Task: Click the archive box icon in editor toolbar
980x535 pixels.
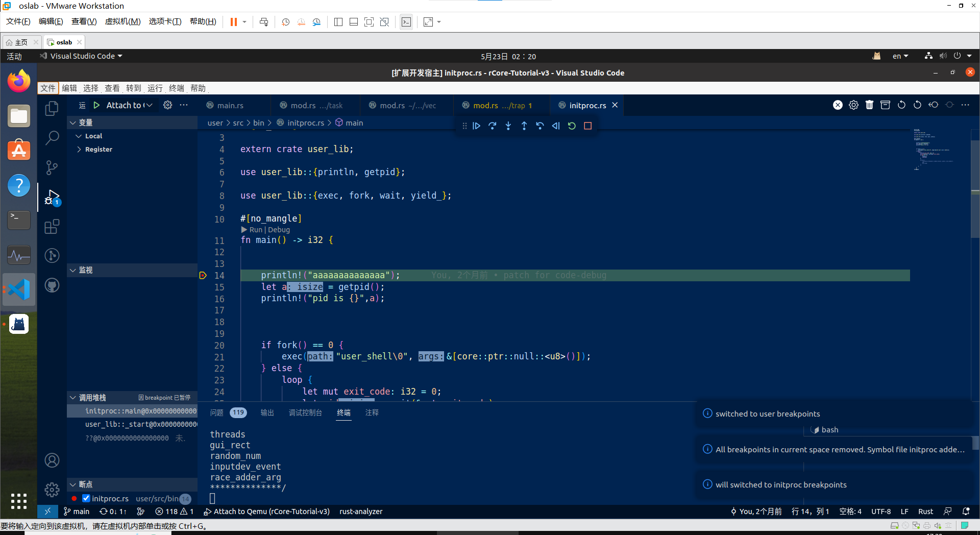Action: point(885,105)
